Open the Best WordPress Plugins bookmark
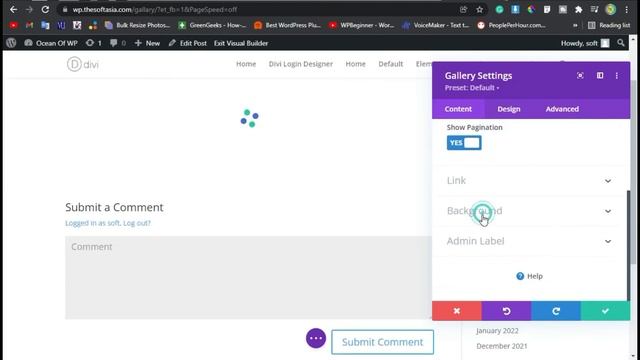Viewport: 640px width, 360px height. click(287, 25)
